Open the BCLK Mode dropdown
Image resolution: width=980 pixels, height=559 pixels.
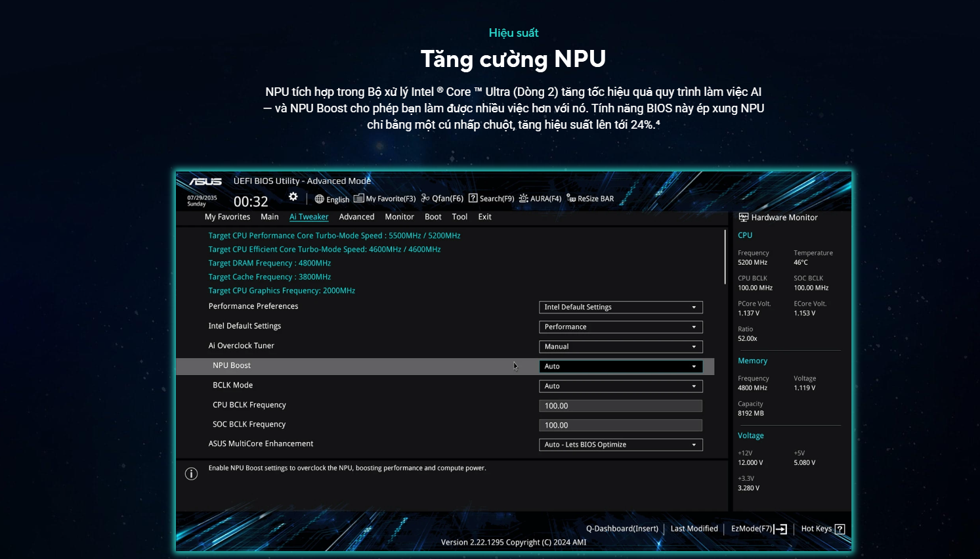(x=620, y=386)
